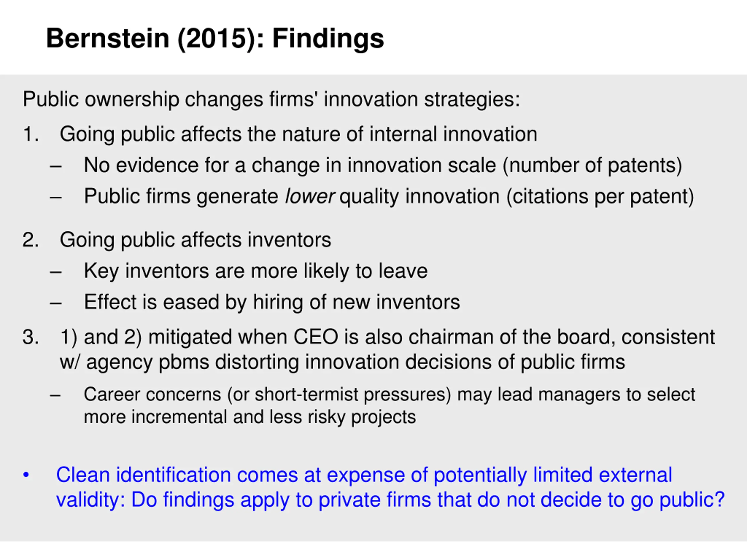The height and width of the screenshot is (560, 747).
Task: Click the dash before "Key inventors"
Action: tap(55, 271)
